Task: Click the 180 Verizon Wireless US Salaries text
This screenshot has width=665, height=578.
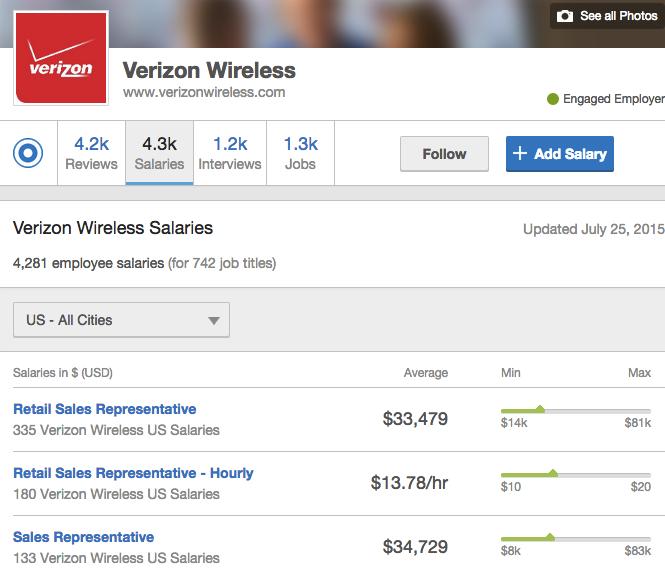Action: pyautogui.click(x=116, y=494)
